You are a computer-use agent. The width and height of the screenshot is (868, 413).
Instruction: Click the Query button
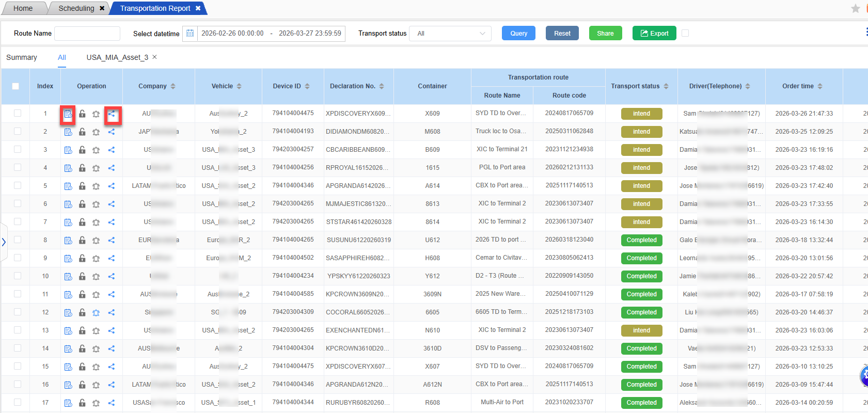(x=518, y=33)
